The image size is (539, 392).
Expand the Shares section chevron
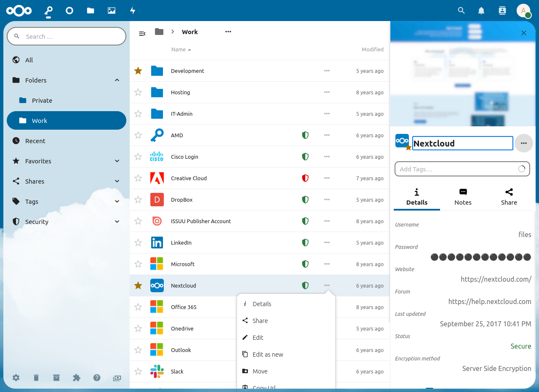click(x=117, y=181)
